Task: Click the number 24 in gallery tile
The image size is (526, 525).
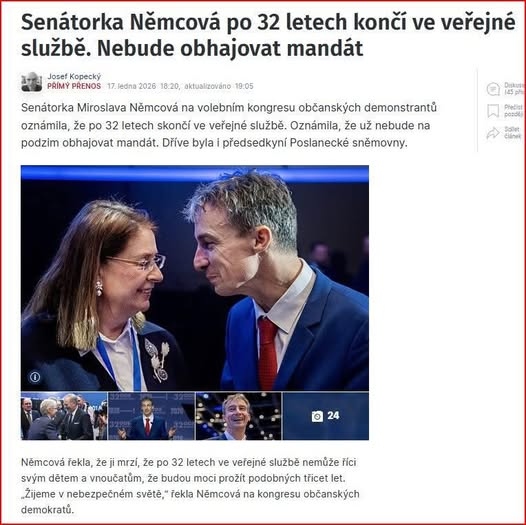Action: (333, 416)
